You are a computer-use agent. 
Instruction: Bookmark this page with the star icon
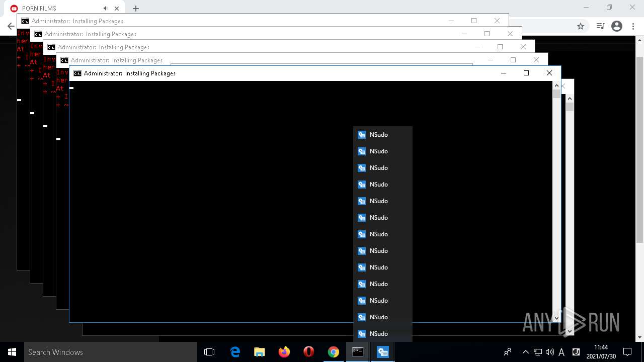tap(581, 26)
